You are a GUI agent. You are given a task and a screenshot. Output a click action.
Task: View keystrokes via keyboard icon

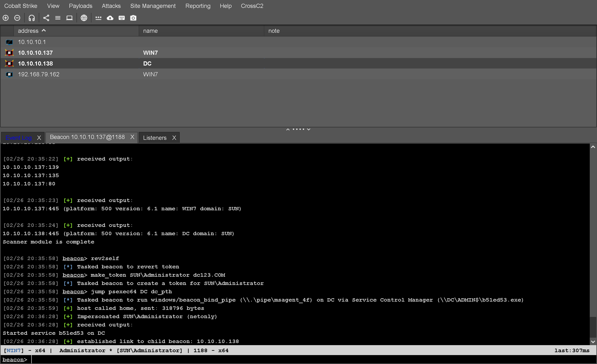(x=122, y=18)
